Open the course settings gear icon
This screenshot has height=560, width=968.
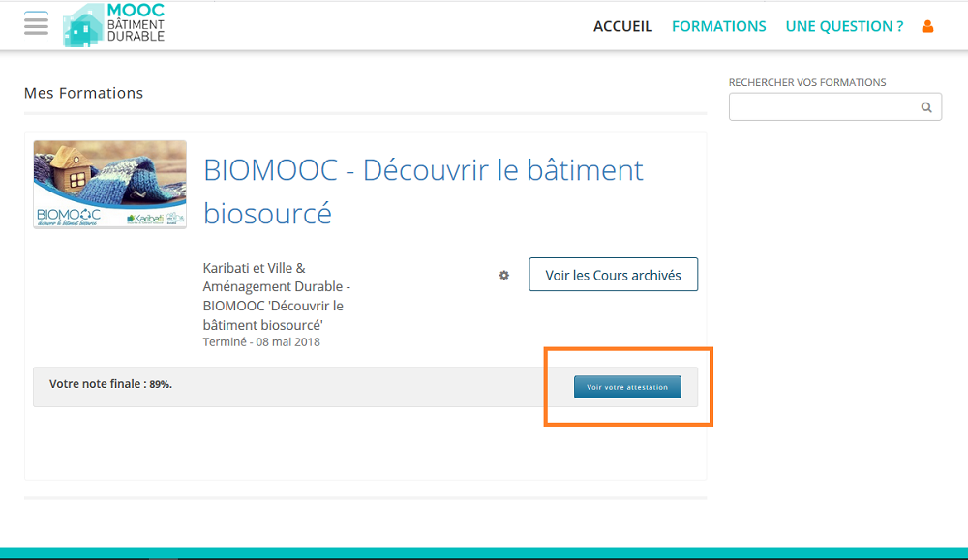(x=504, y=275)
